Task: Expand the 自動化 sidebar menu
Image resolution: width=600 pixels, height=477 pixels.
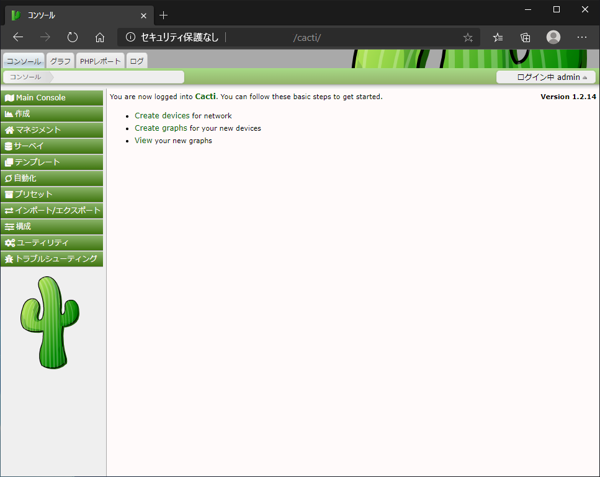Action: point(52,178)
